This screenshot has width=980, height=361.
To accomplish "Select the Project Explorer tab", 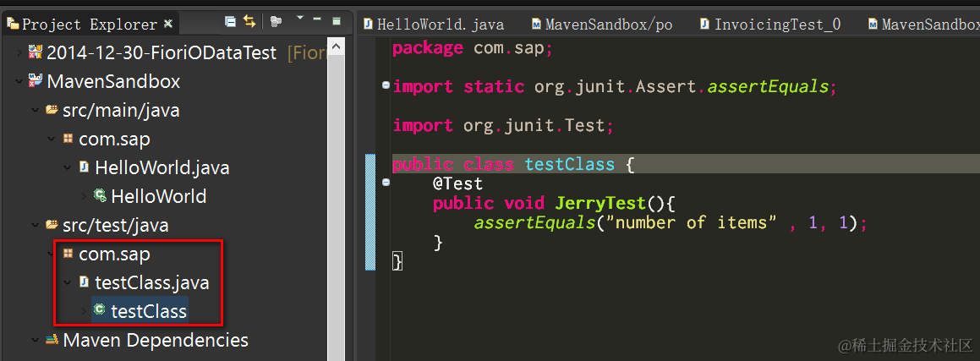I will (x=90, y=25).
